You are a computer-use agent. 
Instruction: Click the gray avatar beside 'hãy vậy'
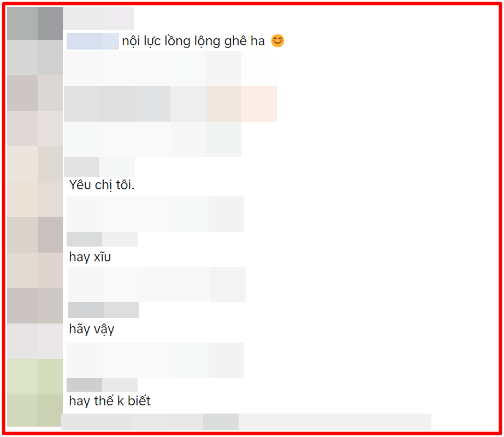tap(35, 306)
